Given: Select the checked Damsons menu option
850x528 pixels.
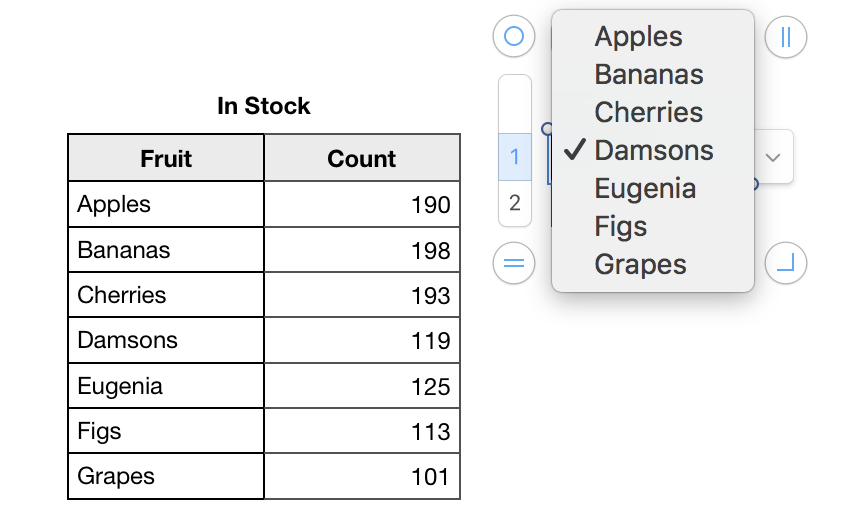Looking at the screenshot, I should coord(653,151).
